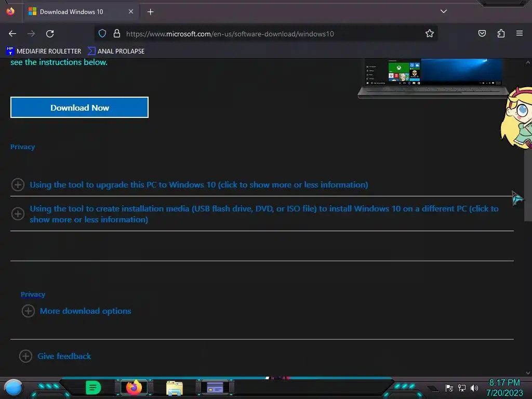Screen dimensions: 532x399
Task: Bookmark this page with the star icon
Action: tap(430, 33)
